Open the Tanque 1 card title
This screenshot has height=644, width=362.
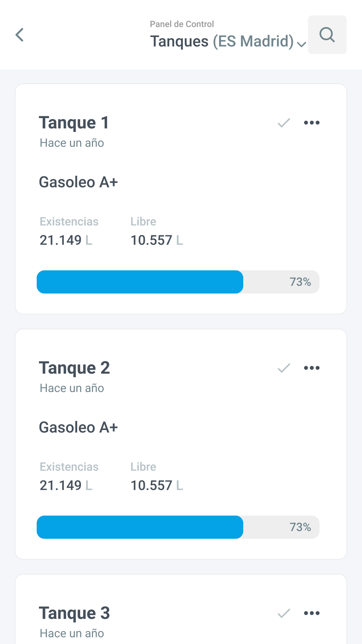point(74,123)
